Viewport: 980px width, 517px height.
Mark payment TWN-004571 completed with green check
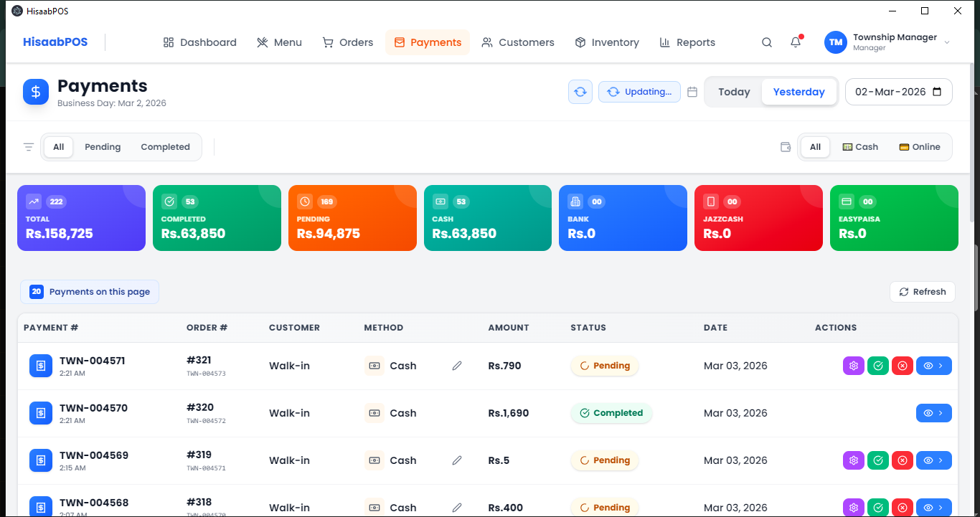[878, 366]
